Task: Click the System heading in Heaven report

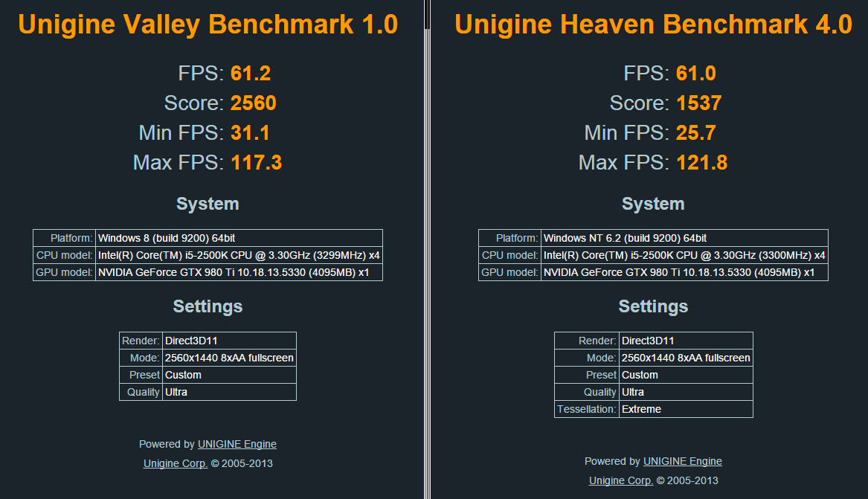Action: 653,204
